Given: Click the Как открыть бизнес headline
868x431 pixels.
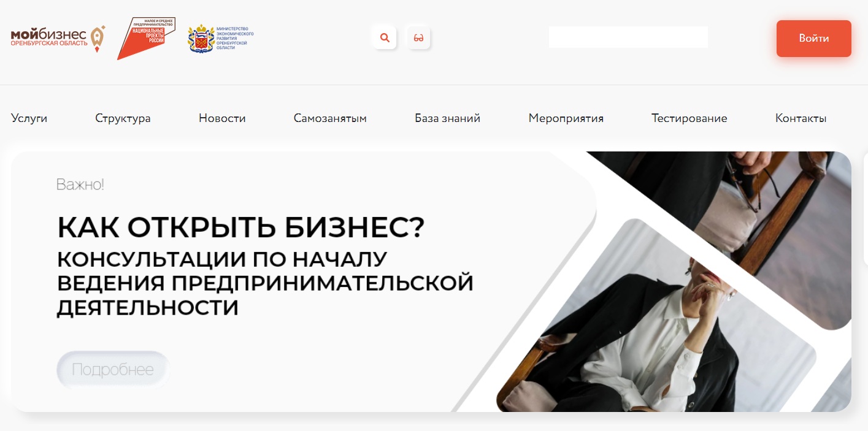Looking at the screenshot, I should click(241, 227).
